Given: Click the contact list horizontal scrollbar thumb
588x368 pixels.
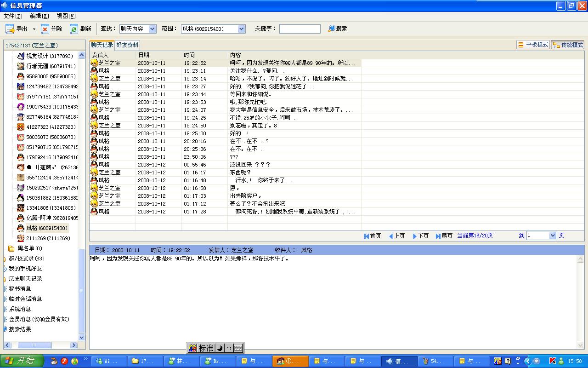Looking at the screenshot, I should (35, 345).
